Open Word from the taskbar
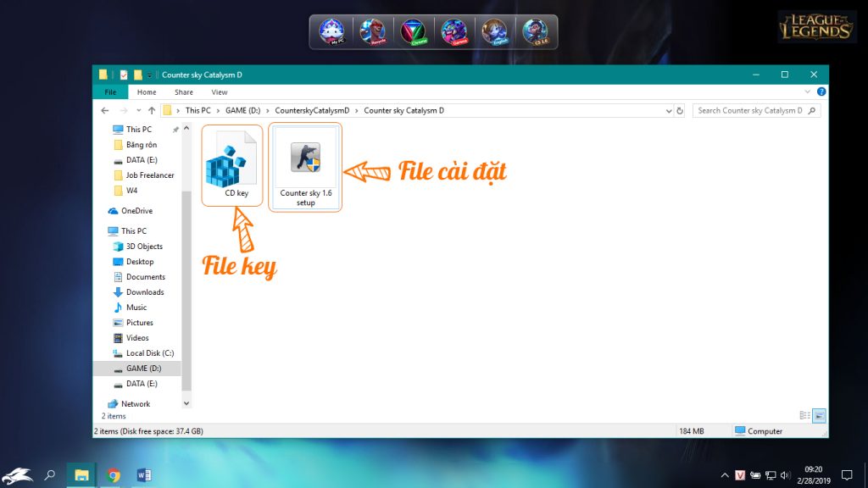The image size is (868, 488). [144, 474]
